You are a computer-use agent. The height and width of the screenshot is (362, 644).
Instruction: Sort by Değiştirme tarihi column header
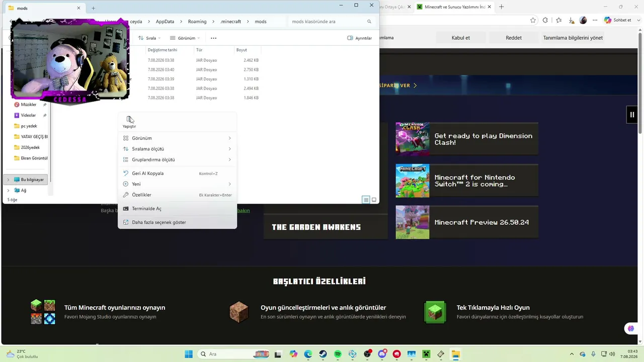coord(170,50)
